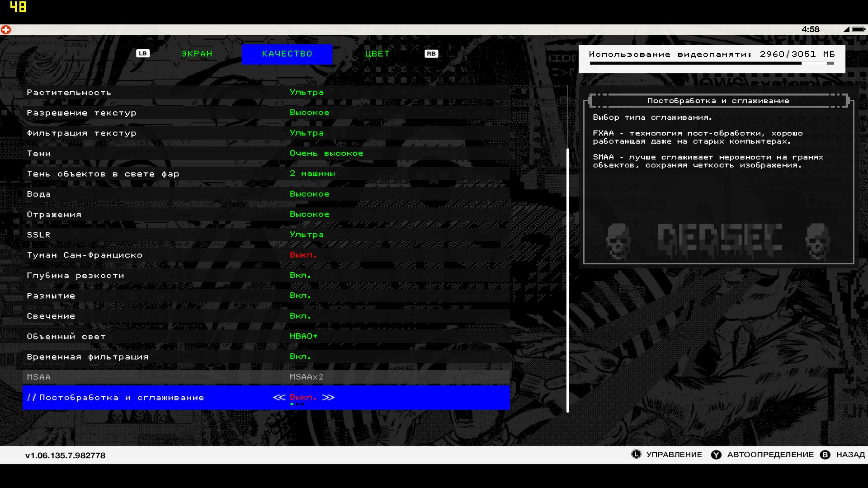Click the L stick Управление icon
Viewport: 868px width, 488px height.
point(636,455)
